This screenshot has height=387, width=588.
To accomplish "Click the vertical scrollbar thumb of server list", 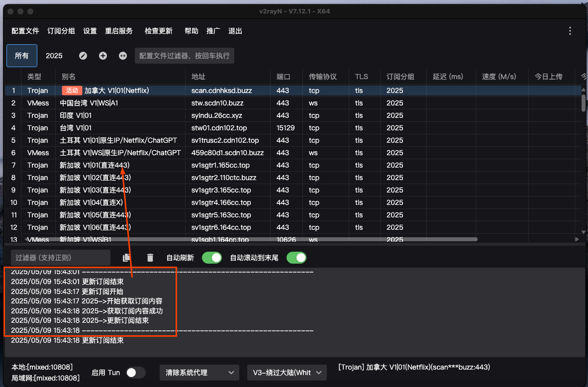I will click(x=584, y=103).
